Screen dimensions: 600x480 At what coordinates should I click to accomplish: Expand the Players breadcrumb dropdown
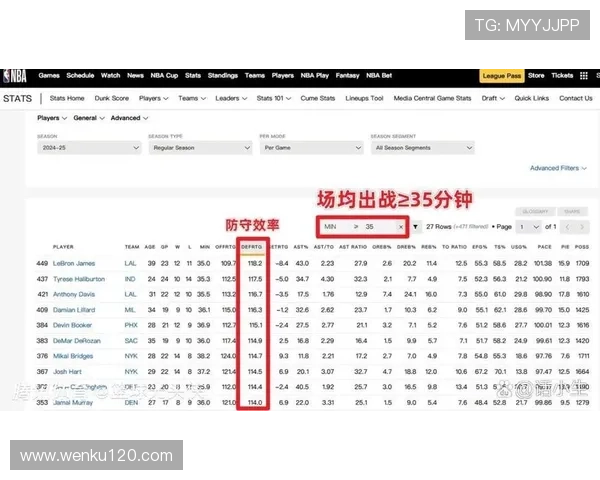coord(52,118)
